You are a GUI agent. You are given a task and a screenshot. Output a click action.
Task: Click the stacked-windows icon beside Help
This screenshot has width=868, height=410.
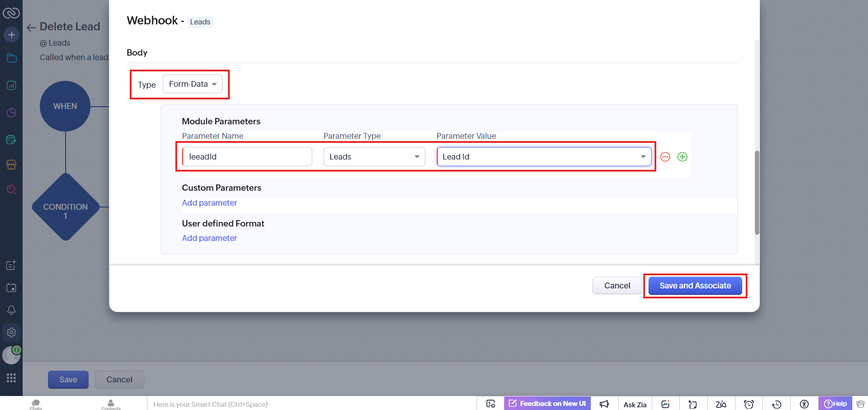click(860, 404)
